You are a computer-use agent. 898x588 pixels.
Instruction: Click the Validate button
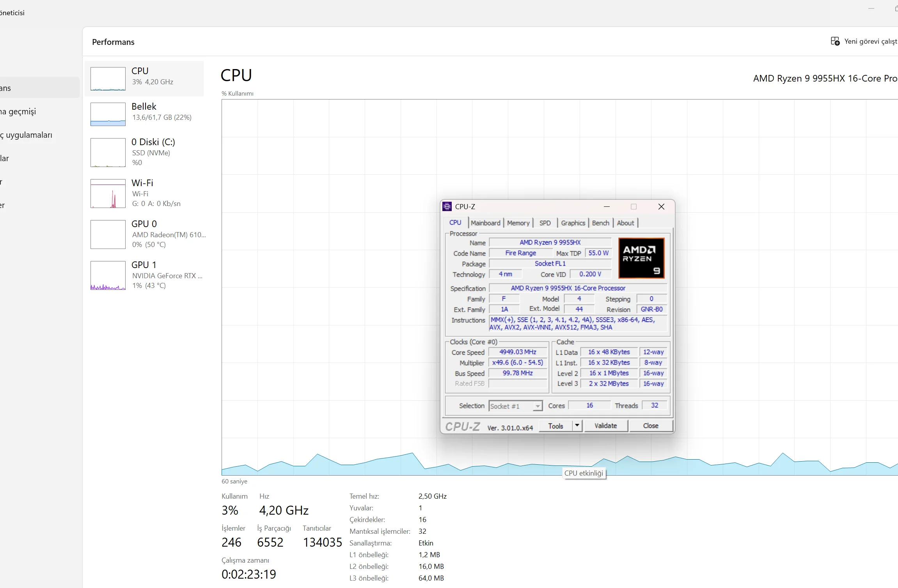pyautogui.click(x=605, y=426)
